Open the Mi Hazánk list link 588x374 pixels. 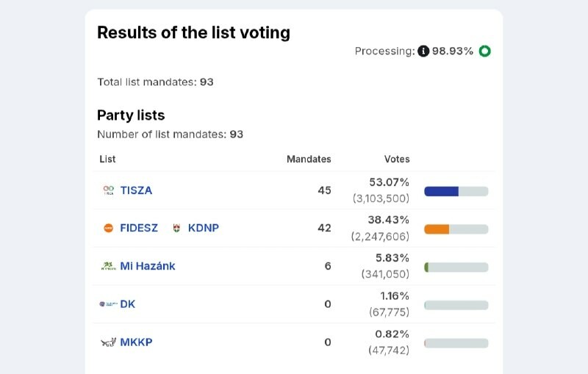148,266
